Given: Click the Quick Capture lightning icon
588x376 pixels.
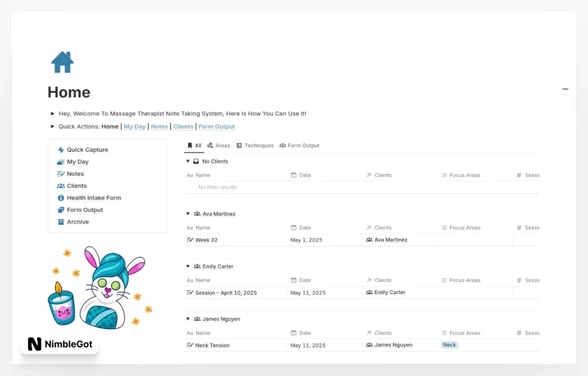Looking at the screenshot, I should (61, 150).
